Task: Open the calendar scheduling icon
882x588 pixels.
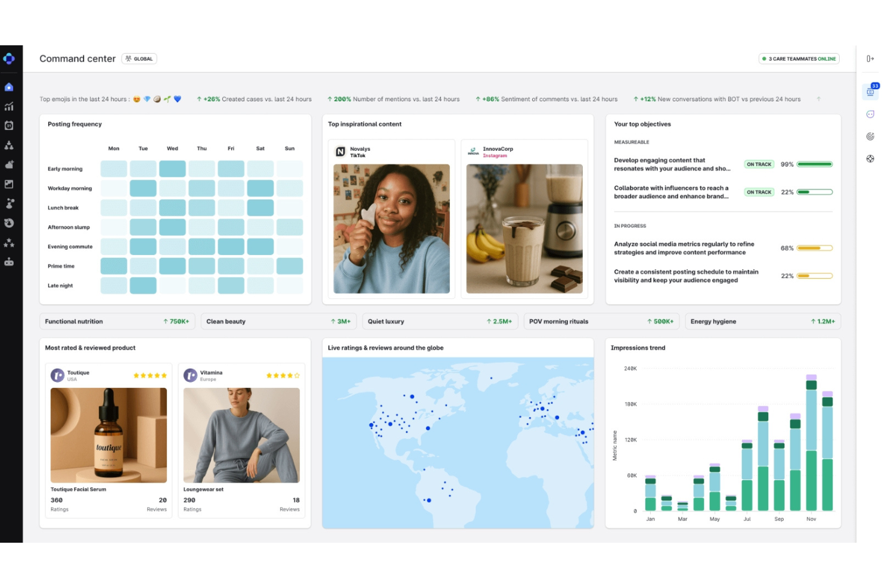Action: click(9, 126)
